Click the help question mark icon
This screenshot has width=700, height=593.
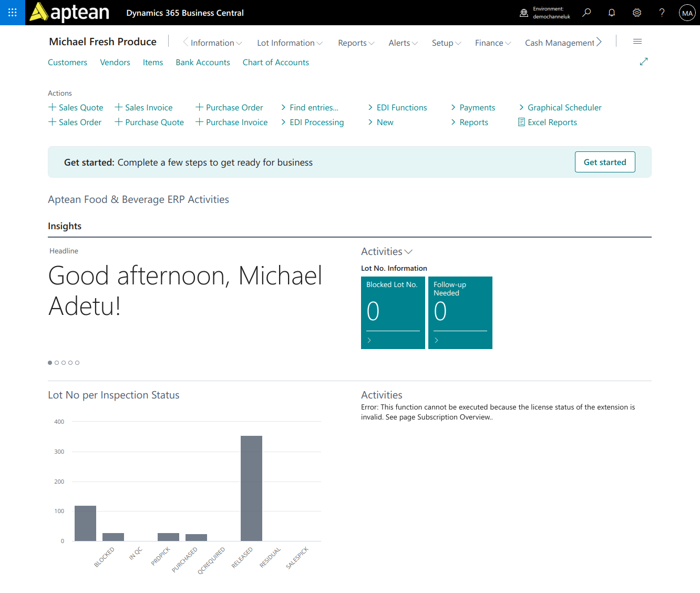[662, 13]
